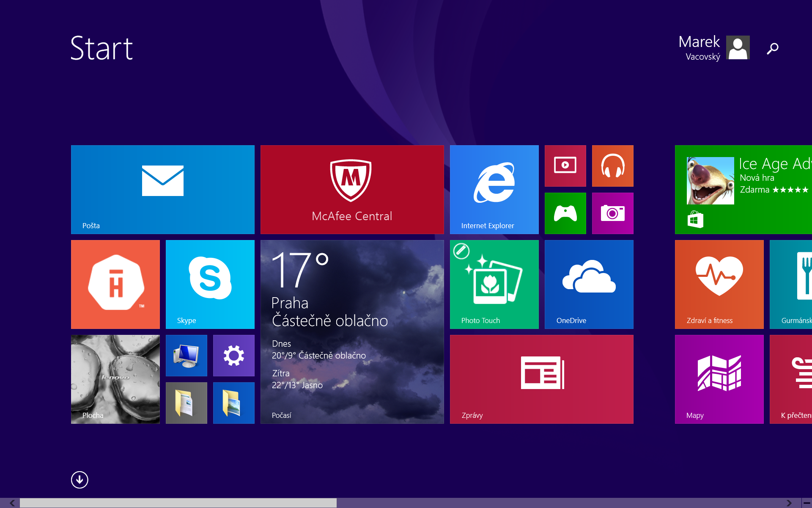
Task: Open the Plocha desktop tile
Action: click(115, 379)
